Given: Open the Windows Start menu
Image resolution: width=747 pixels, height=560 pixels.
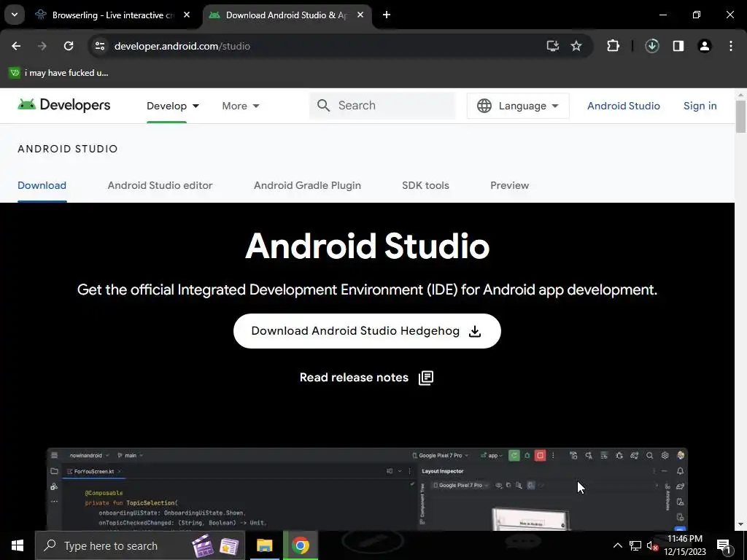Looking at the screenshot, I should (x=18, y=545).
